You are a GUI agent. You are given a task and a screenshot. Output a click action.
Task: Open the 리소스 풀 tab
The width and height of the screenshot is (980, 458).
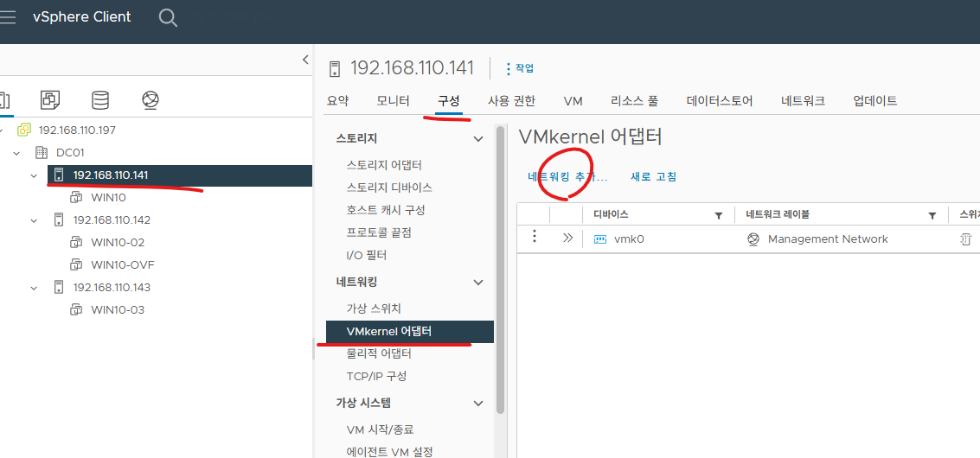[634, 100]
